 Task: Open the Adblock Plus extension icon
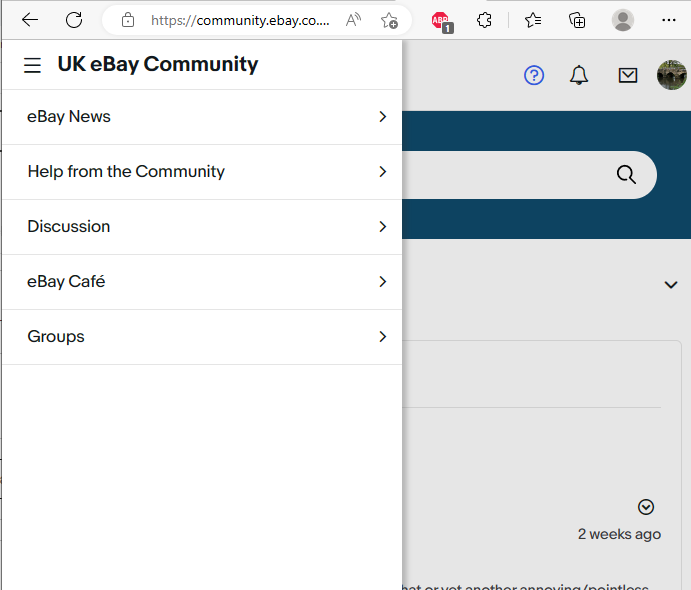442,22
